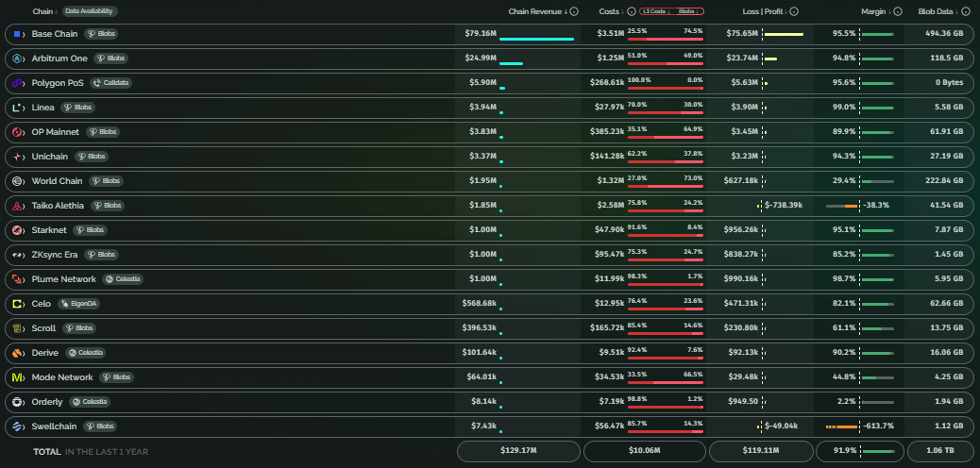
Task: Toggle the Blobs filter in Costs header
Action: click(687, 11)
